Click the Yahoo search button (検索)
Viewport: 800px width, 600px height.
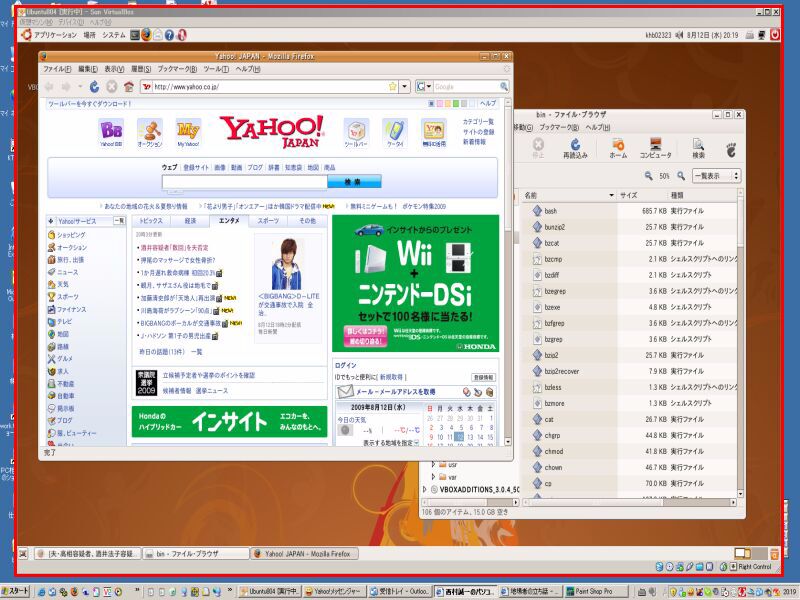point(354,181)
